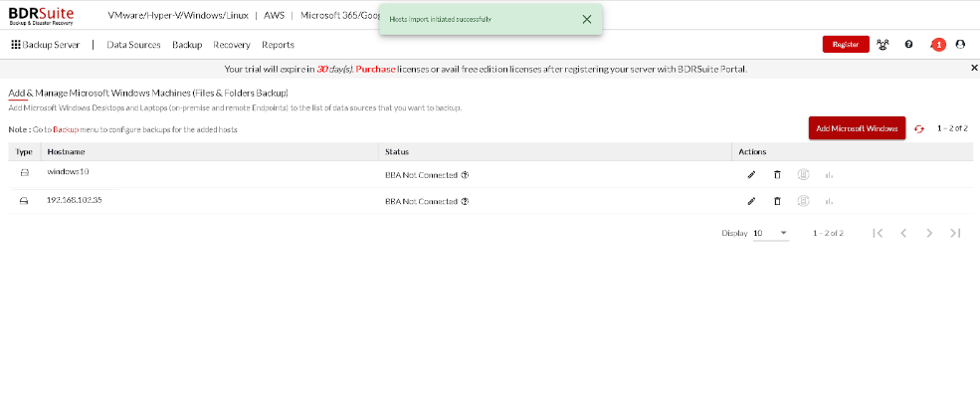The height and width of the screenshot is (401, 980).
Task: Open the chart icon for 192.168.102.35
Action: pos(830,201)
